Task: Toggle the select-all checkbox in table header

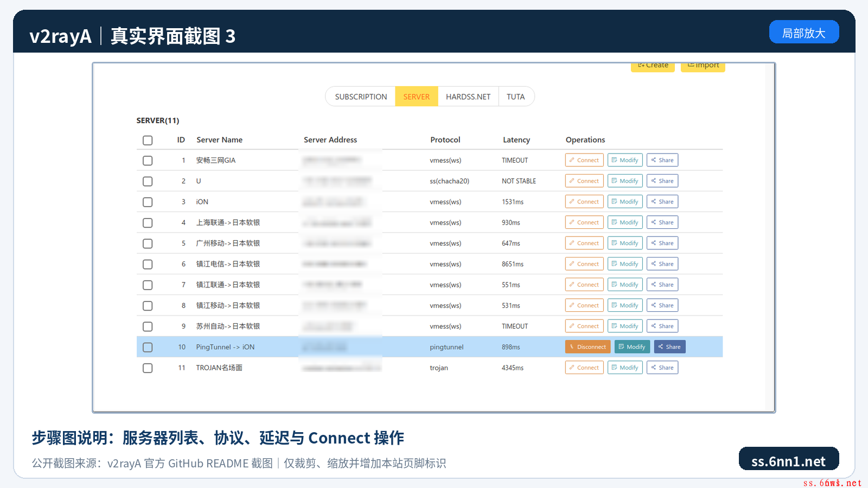Action: tap(148, 140)
